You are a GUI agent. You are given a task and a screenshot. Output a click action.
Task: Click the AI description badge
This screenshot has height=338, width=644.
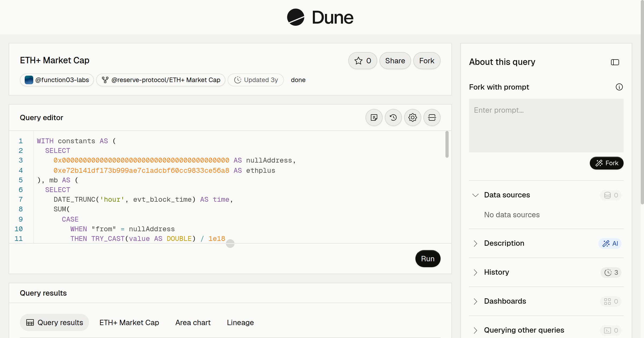[x=610, y=243]
